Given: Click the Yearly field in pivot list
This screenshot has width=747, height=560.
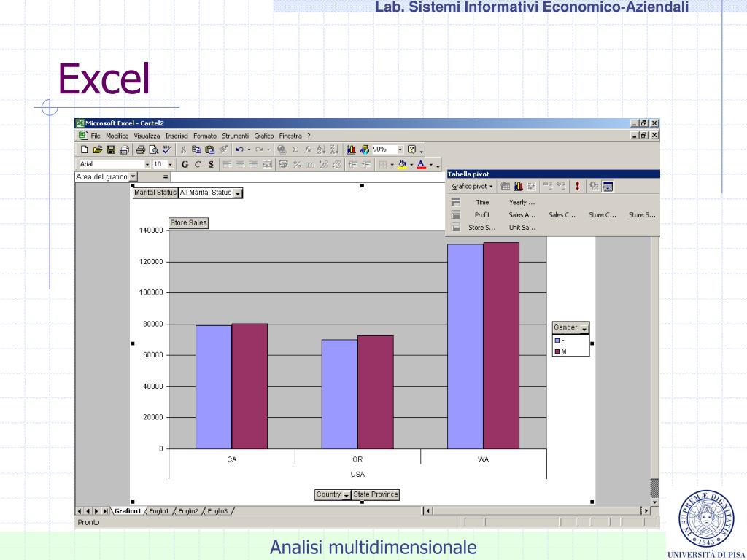Looking at the screenshot, I should click(522, 203).
